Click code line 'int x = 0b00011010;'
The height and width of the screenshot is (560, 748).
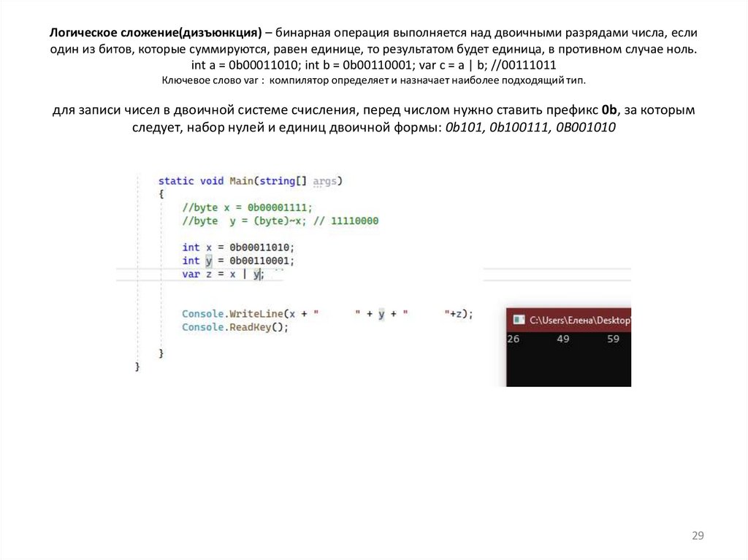tap(238, 247)
